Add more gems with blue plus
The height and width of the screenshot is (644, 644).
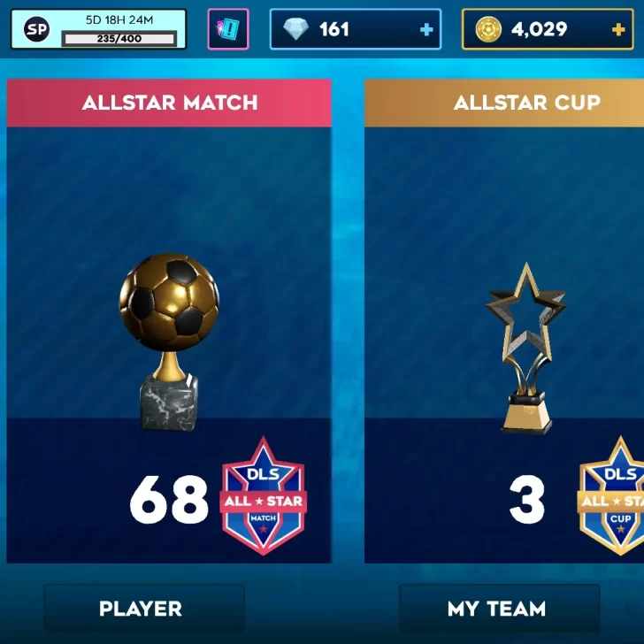[x=426, y=29]
